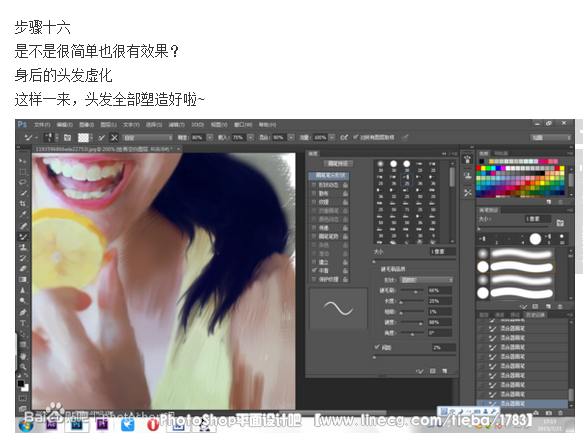Create new snapshot in History panel
Viewport: 583px width, 437px height.
click(548, 413)
